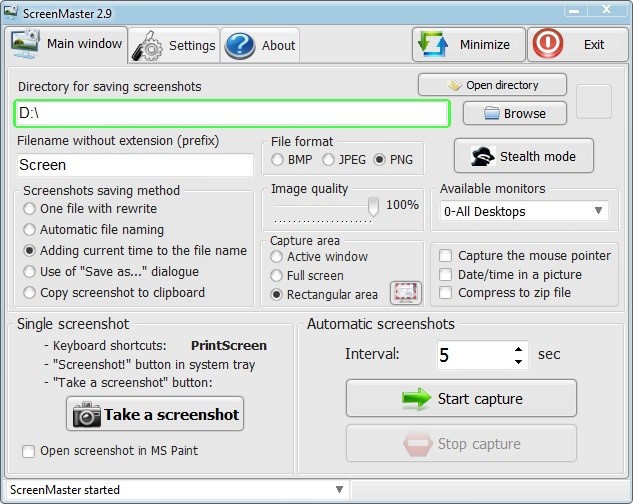Click the Start capture button
The image size is (633, 504).
tap(461, 398)
